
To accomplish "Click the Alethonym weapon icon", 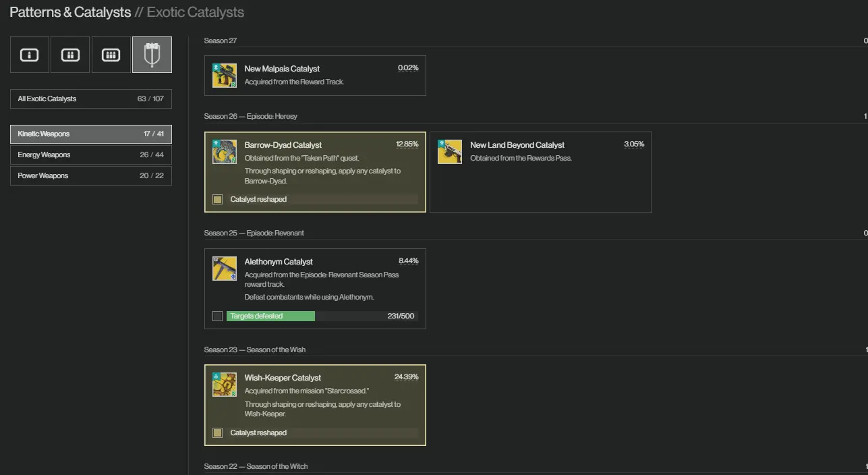I will pos(225,269).
